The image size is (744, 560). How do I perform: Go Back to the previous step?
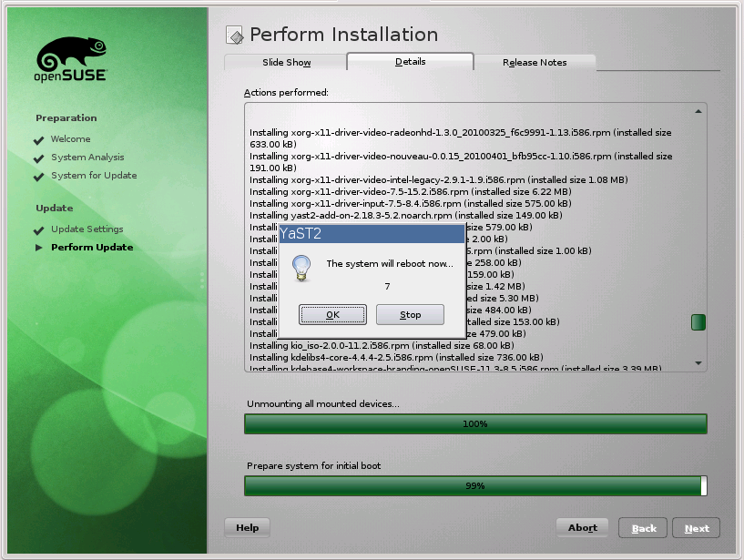point(643,528)
